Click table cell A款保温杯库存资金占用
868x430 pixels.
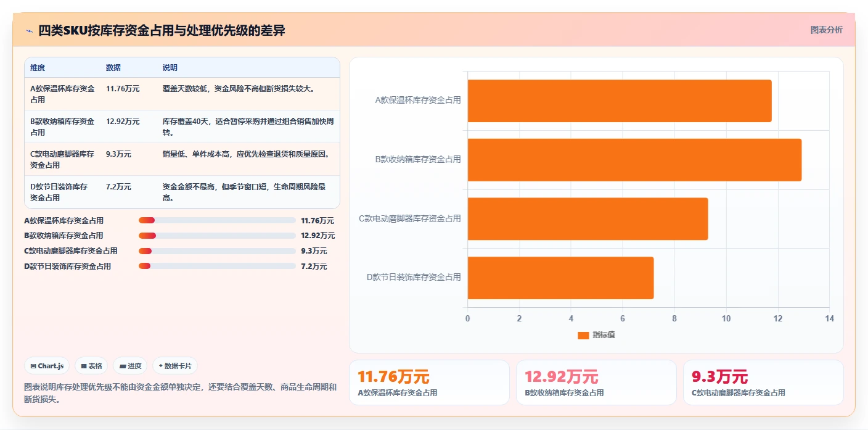point(62,94)
